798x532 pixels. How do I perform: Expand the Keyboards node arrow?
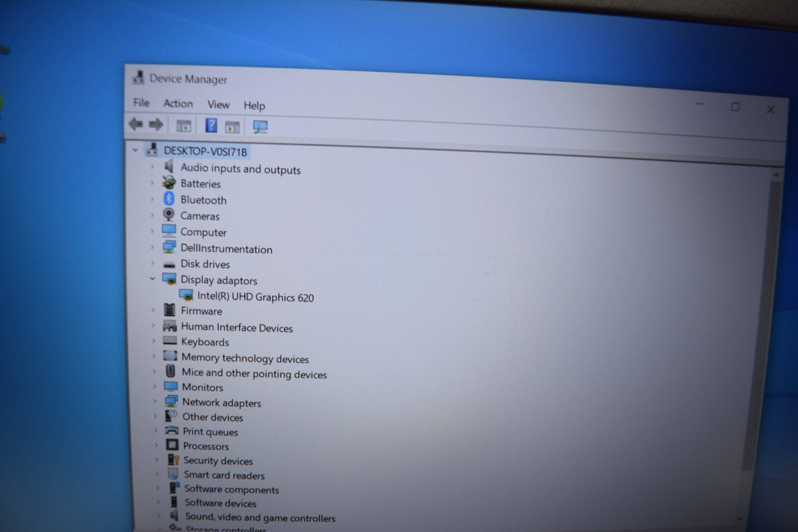pos(153,341)
